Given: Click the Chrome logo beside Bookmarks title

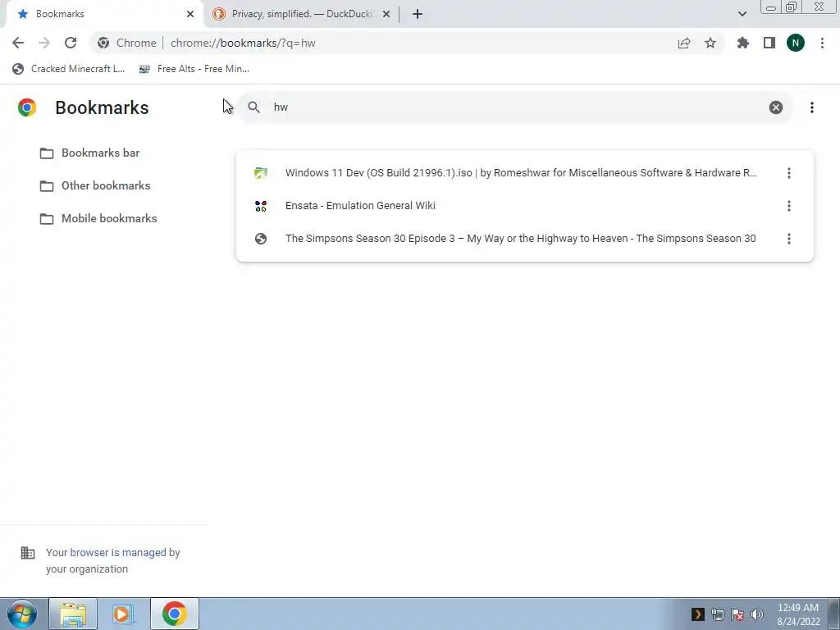Looking at the screenshot, I should [27, 107].
